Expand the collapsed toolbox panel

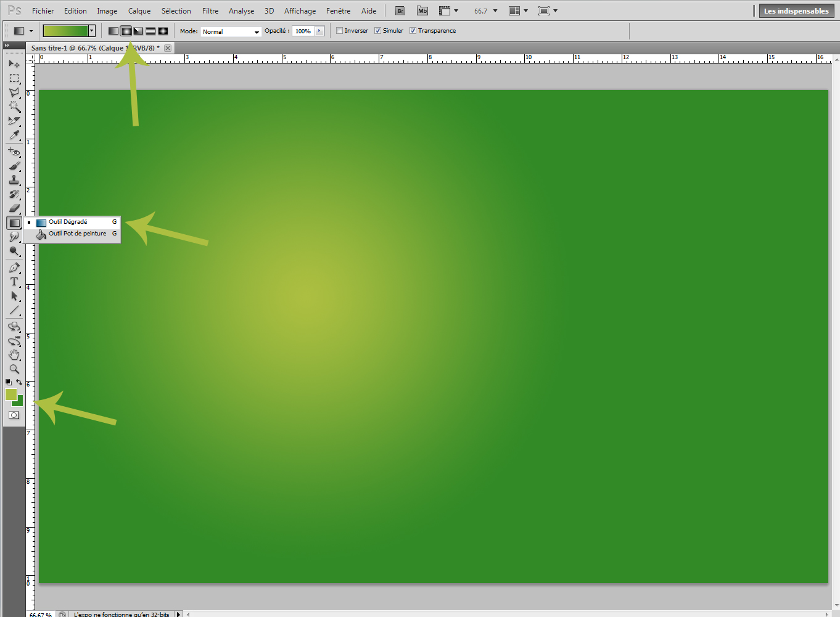pos(7,45)
